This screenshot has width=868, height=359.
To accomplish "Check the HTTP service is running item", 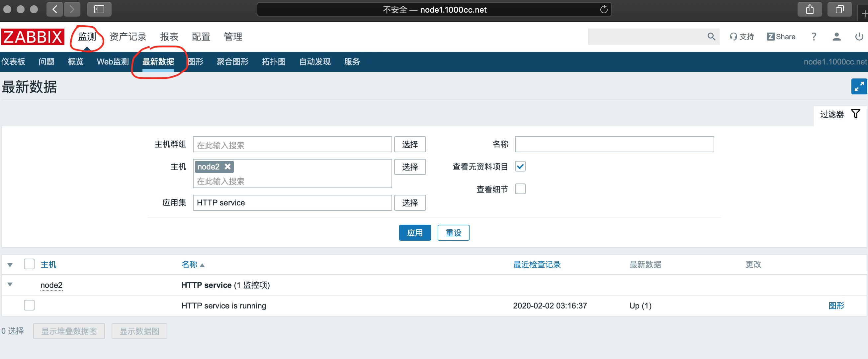I will (x=29, y=305).
